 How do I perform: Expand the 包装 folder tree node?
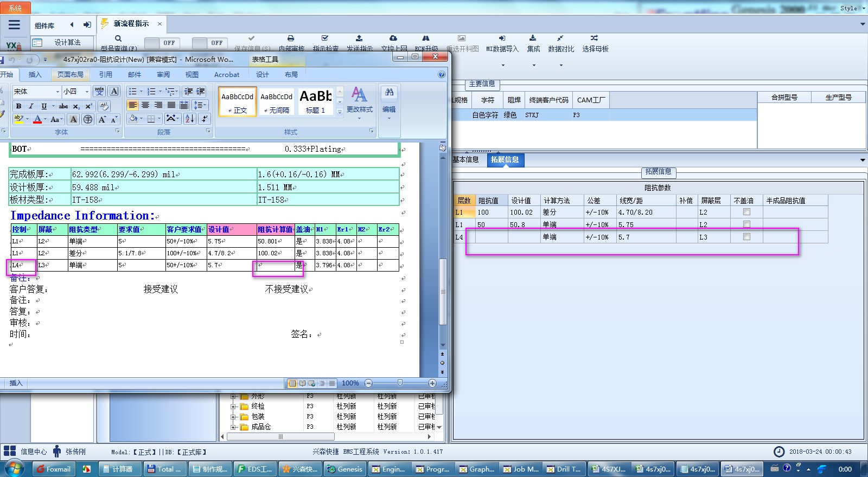[x=233, y=417]
